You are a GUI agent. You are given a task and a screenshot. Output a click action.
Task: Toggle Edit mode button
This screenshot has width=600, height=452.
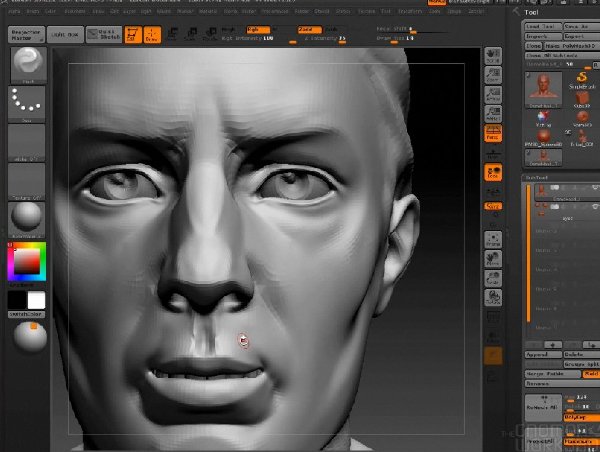[x=133, y=34]
